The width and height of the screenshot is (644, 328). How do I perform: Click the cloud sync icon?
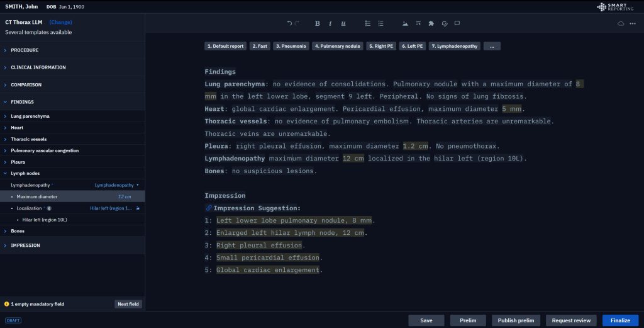point(621,23)
